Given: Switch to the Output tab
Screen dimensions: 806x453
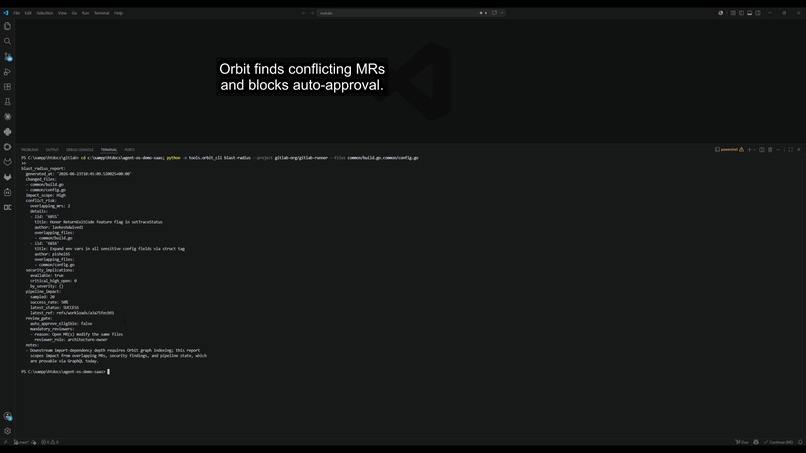Looking at the screenshot, I should (x=52, y=150).
